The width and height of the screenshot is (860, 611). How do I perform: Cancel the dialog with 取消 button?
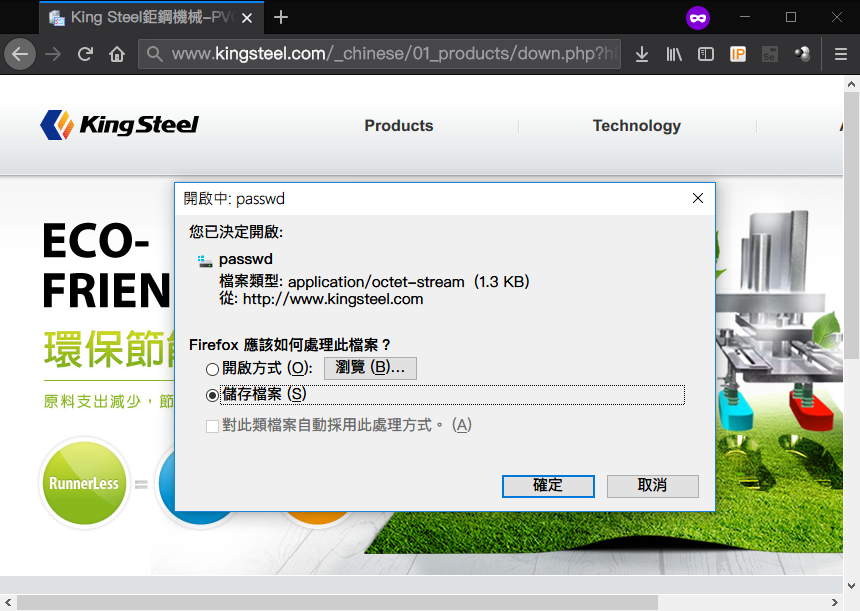(x=653, y=486)
